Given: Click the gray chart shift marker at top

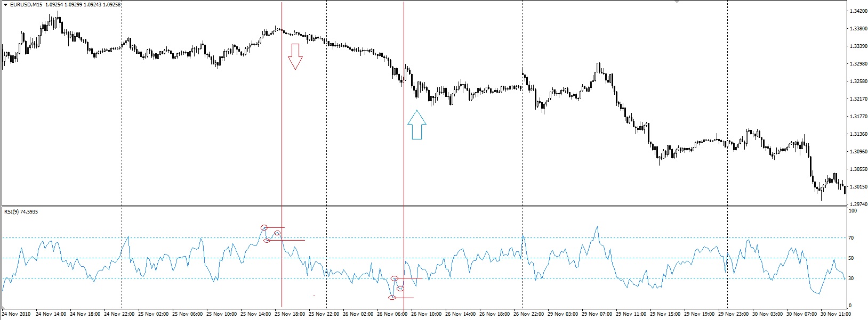Looking at the screenshot, I should pyautogui.click(x=677, y=2).
